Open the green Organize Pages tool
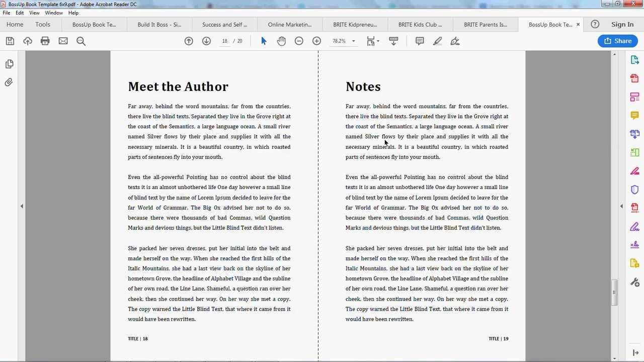Image resolution: width=644 pixels, height=362 pixels. pyautogui.click(x=634, y=152)
